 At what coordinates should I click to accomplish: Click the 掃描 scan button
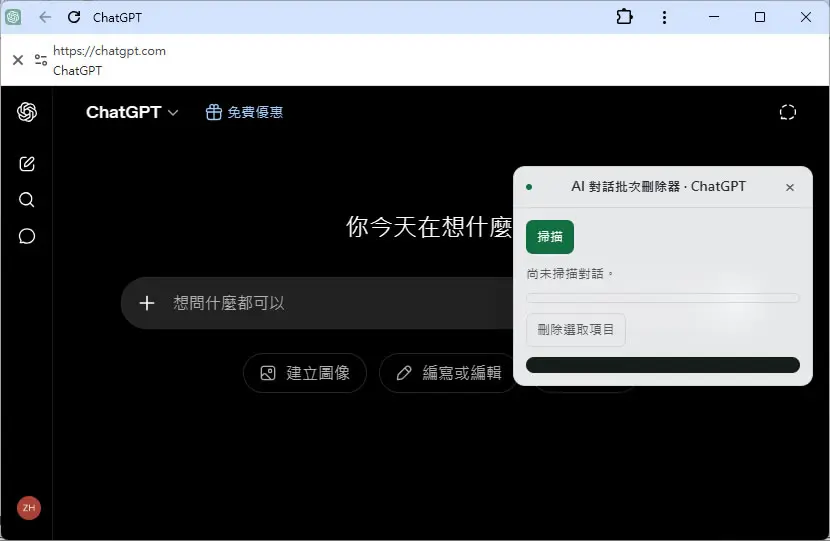[x=549, y=237]
